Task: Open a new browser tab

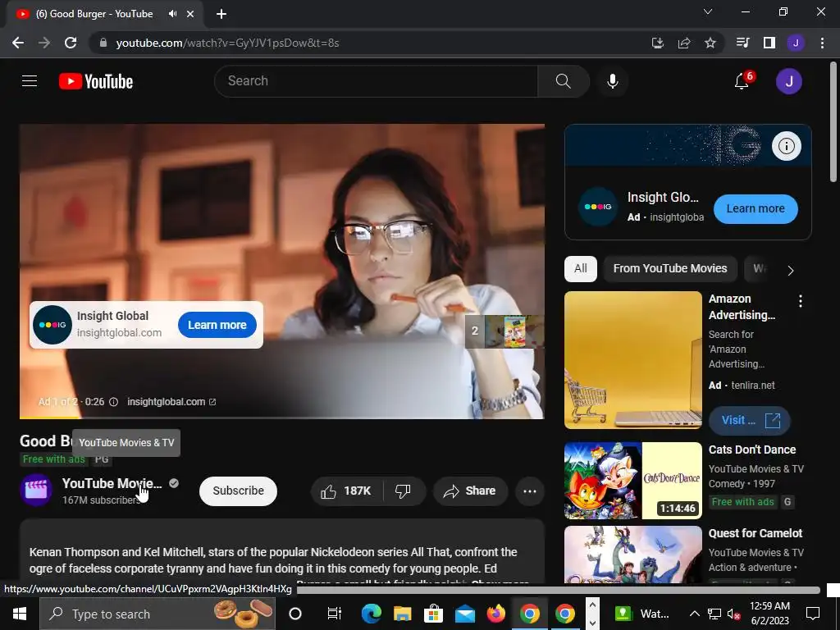Action: [221, 14]
